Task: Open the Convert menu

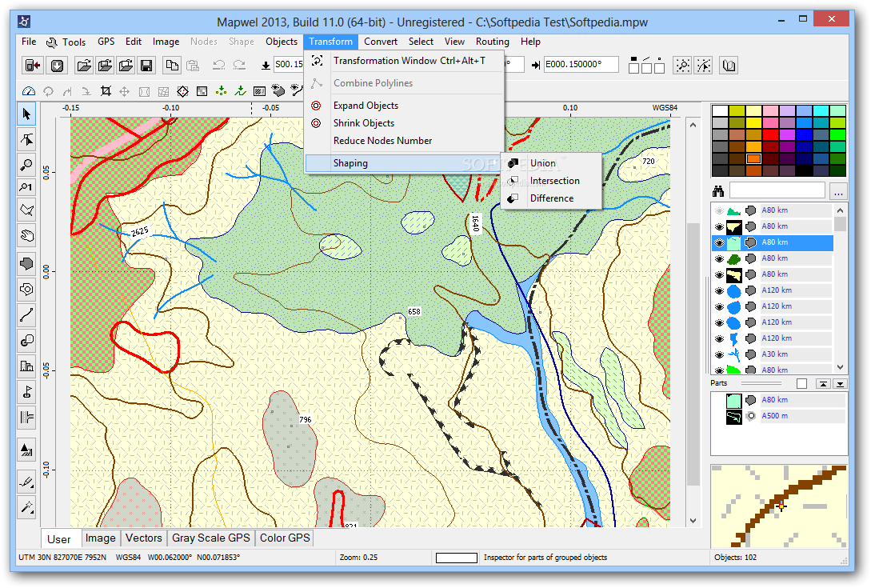Action: click(x=381, y=42)
